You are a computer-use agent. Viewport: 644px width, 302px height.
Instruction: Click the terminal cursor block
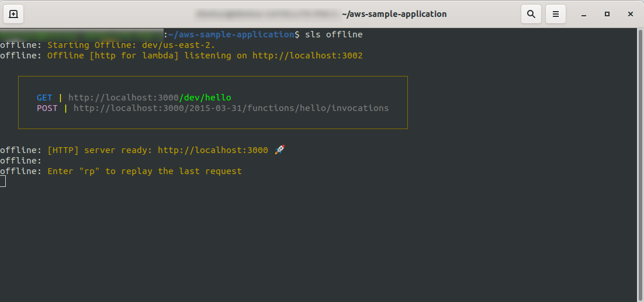(3, 181)
